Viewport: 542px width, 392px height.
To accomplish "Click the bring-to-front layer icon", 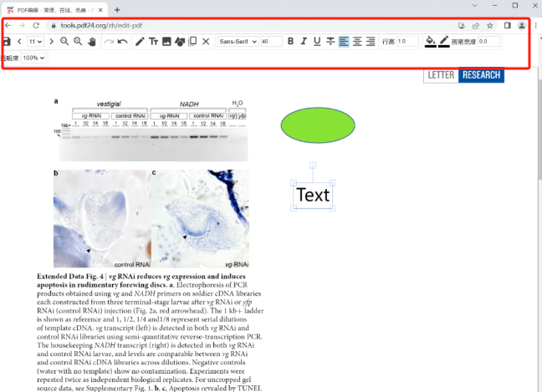I will [192, 42].
